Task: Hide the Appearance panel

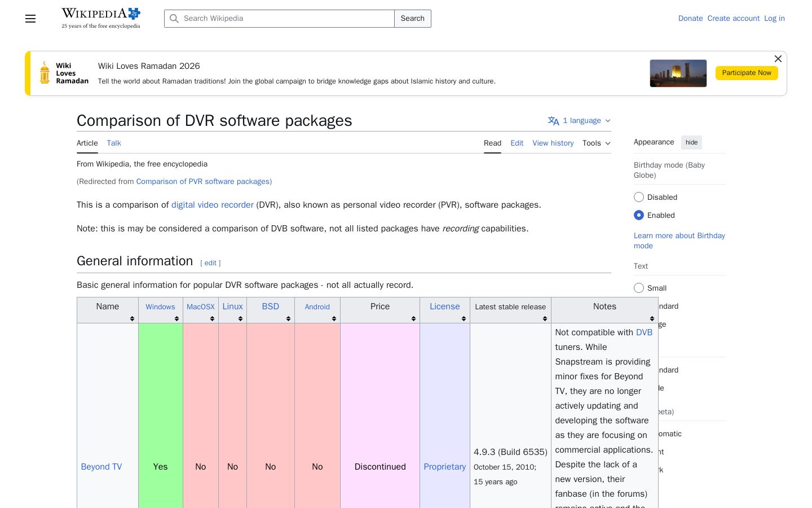Action: [x=691, y=142]
